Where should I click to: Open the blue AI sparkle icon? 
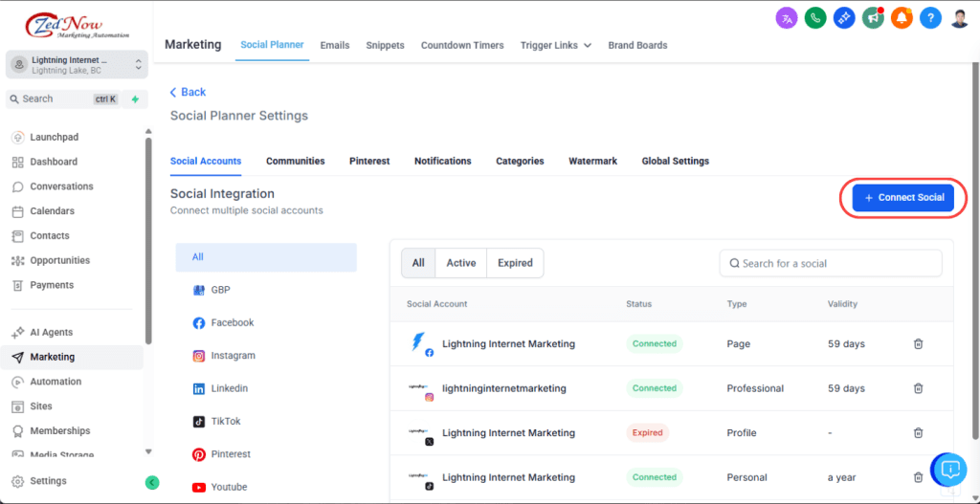(844, 18)
